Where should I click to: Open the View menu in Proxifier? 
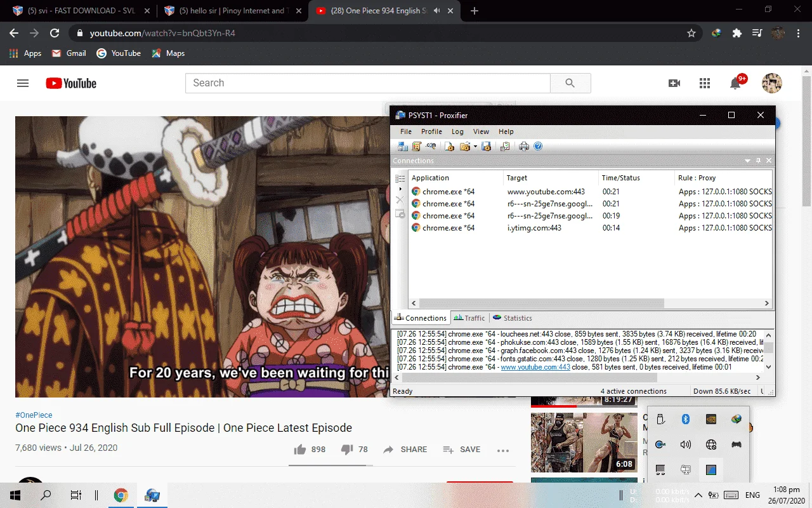pos(481,131)
